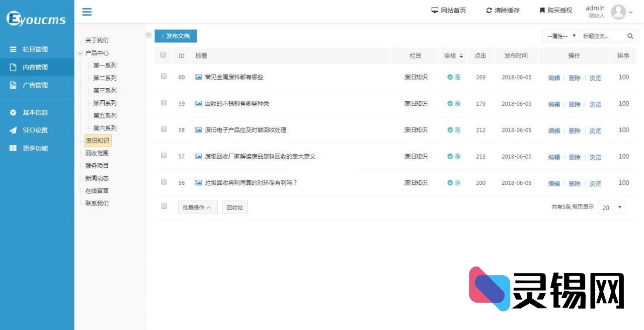Click the search magnifier icon
644x330 pixels.
pyautogui.click(x=630, y=36)
